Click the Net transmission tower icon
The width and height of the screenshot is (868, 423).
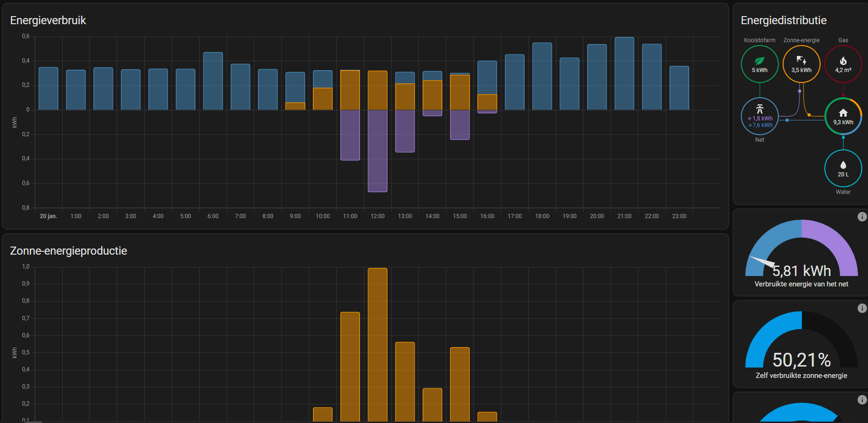point(759,109)
